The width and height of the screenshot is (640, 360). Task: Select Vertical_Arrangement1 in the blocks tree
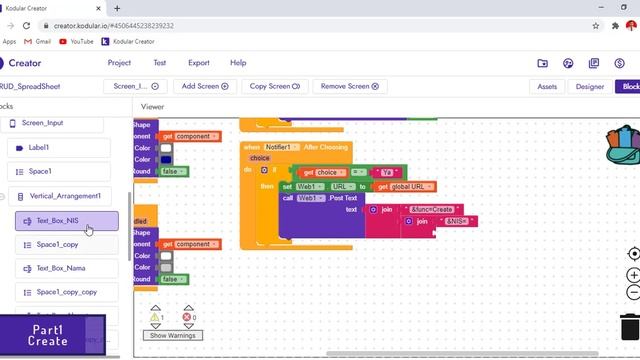tap(60, 196)
